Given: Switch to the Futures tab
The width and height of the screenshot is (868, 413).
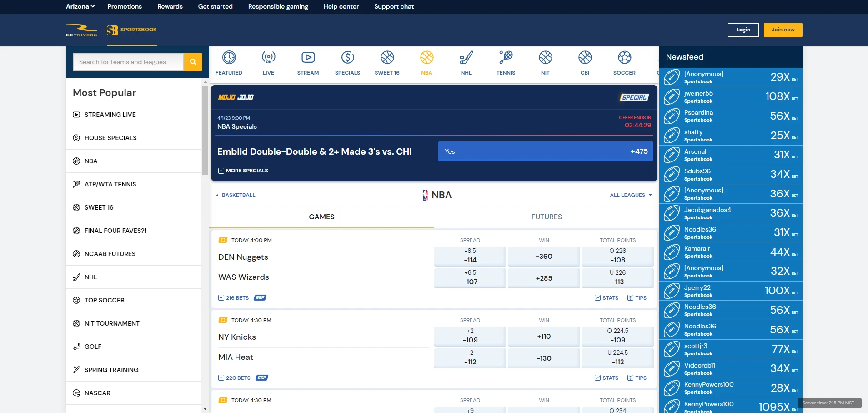Looking at the screenshot, I should [547, 217].
